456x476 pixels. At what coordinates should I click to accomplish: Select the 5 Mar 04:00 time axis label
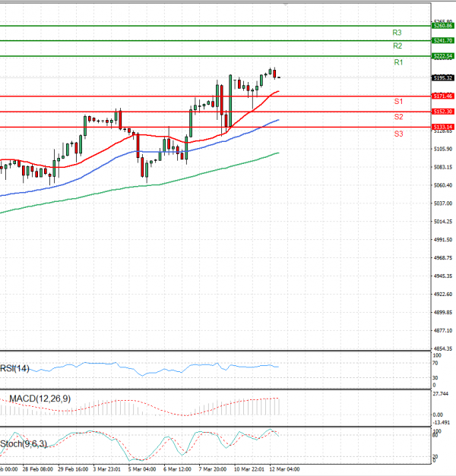(141, 469)
